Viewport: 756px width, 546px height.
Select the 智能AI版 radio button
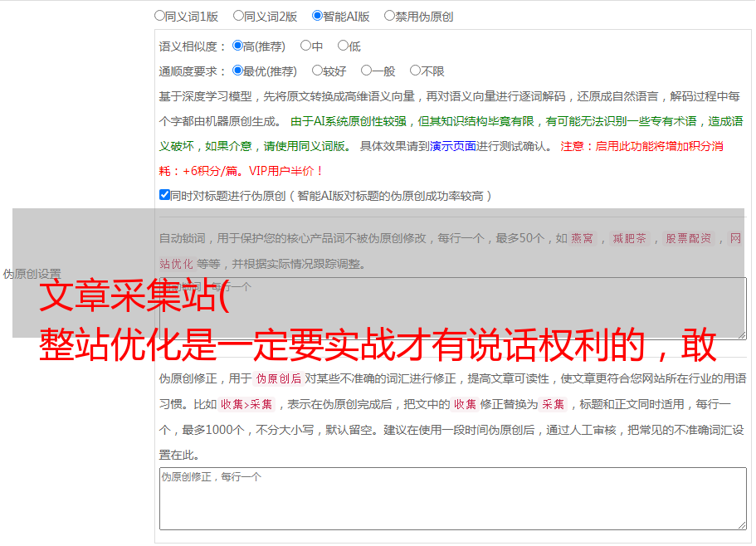317,16
